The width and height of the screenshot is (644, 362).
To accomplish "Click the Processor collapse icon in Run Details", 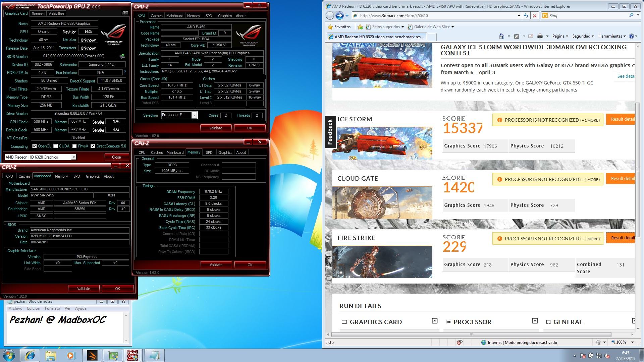I will pyautogui.click(x=535, y=321).
